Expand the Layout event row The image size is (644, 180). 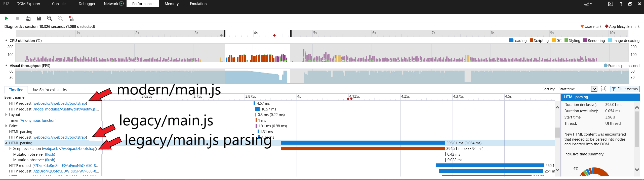pos(6,115)
